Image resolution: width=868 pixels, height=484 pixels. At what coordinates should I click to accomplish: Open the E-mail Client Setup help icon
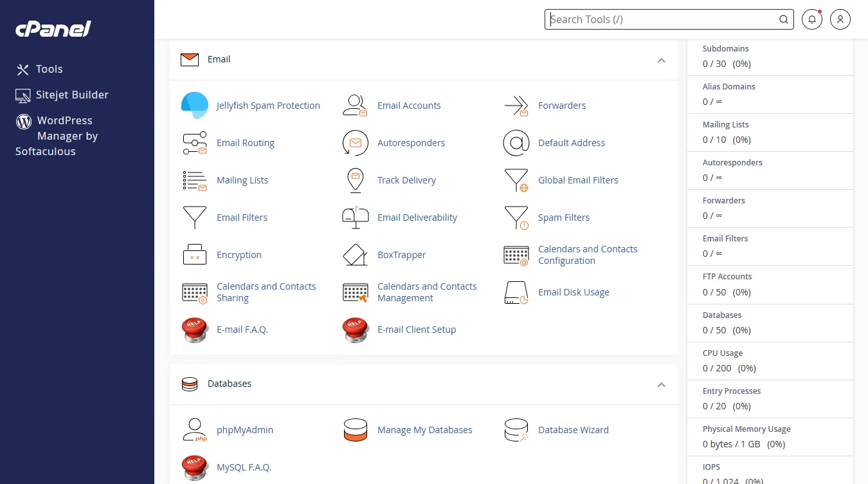(x=355, y=330)
